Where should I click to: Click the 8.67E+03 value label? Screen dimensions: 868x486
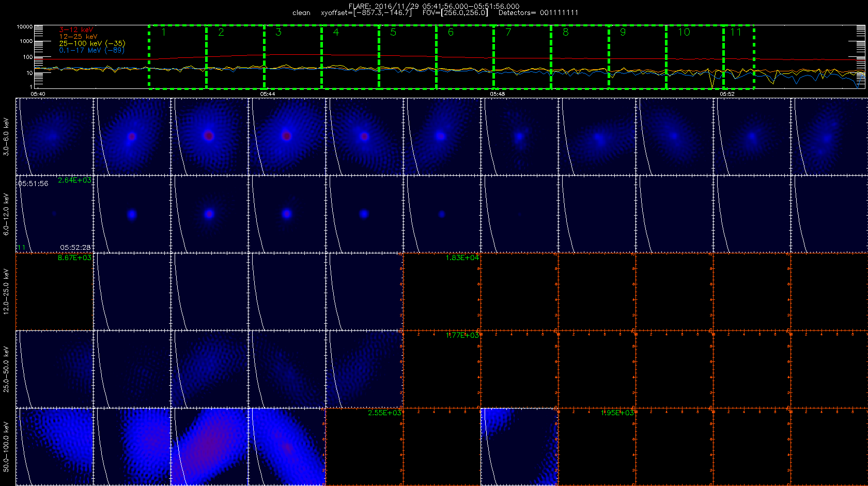74,257
